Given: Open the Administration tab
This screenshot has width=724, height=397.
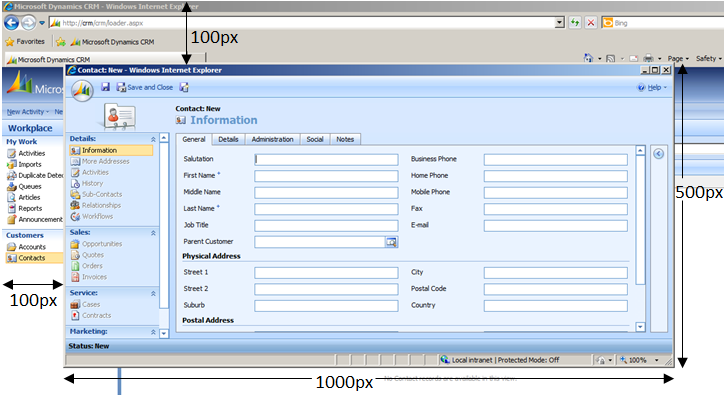Looking at the screenshot, I should click(x=272, y=139).
